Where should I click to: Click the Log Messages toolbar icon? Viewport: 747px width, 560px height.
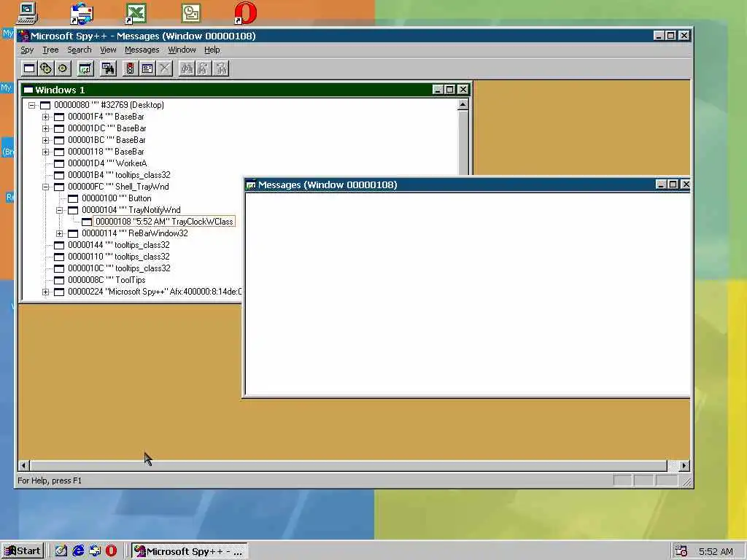(85, 69)
